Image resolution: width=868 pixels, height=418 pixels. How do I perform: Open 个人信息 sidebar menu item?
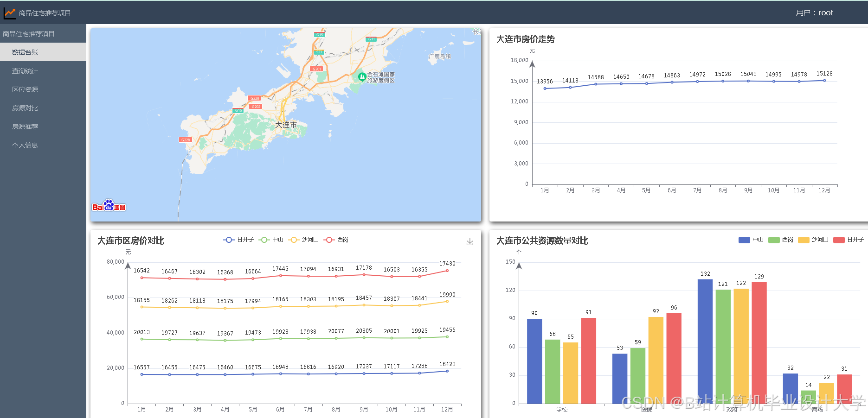coord(43,145)
